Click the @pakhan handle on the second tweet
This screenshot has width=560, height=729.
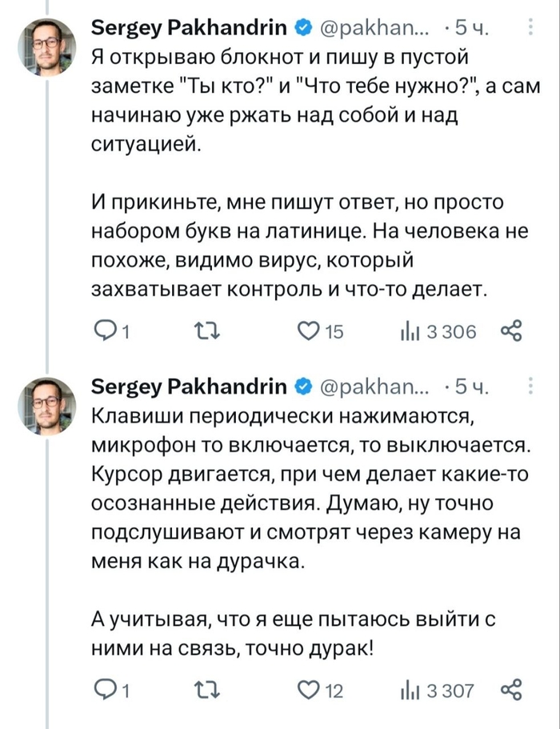[369, 388]
